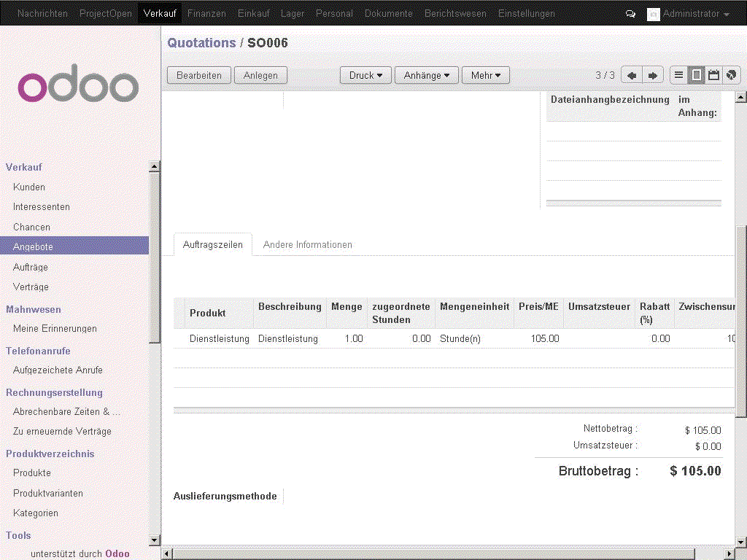747x560 pixels.
Task: Open Produkte in sidebar
Action: coord(32,472)
